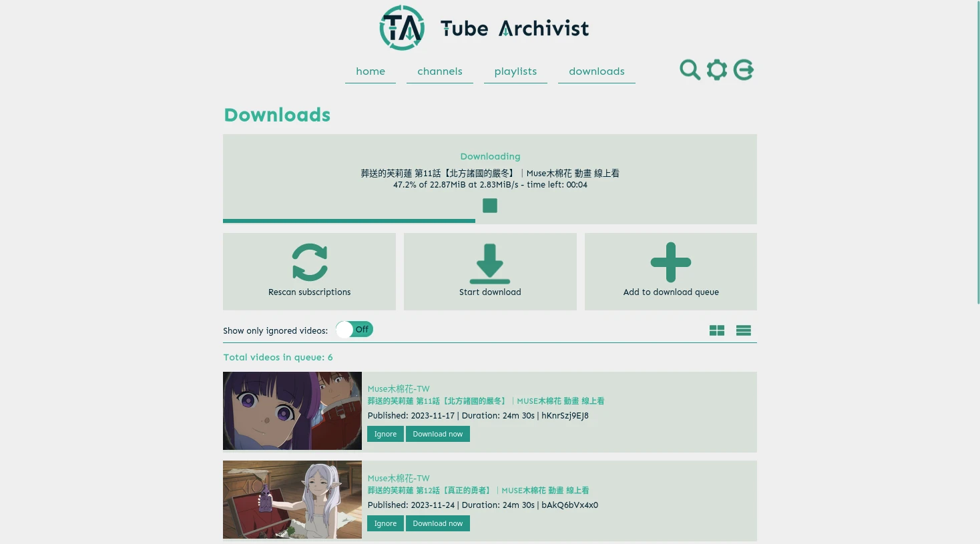Open the playlists tab
The image size is (980, 544).
pyautogui.click(x=515, y=71)
